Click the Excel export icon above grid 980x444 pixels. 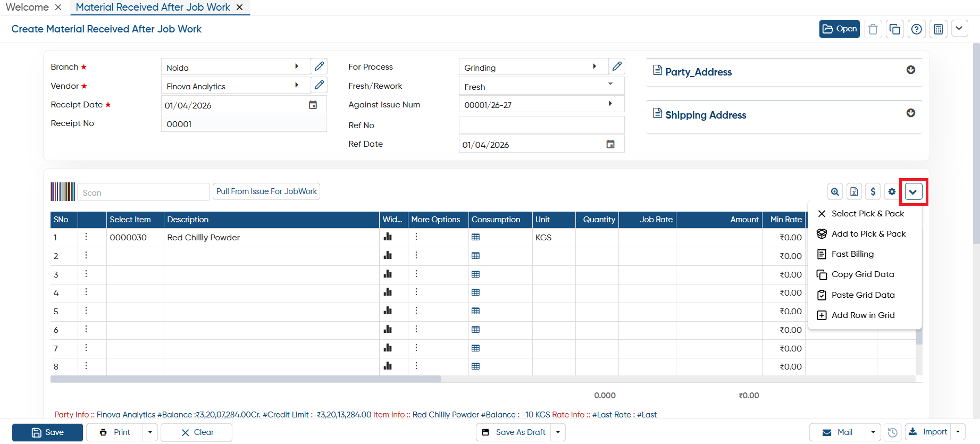coord(854,191)
